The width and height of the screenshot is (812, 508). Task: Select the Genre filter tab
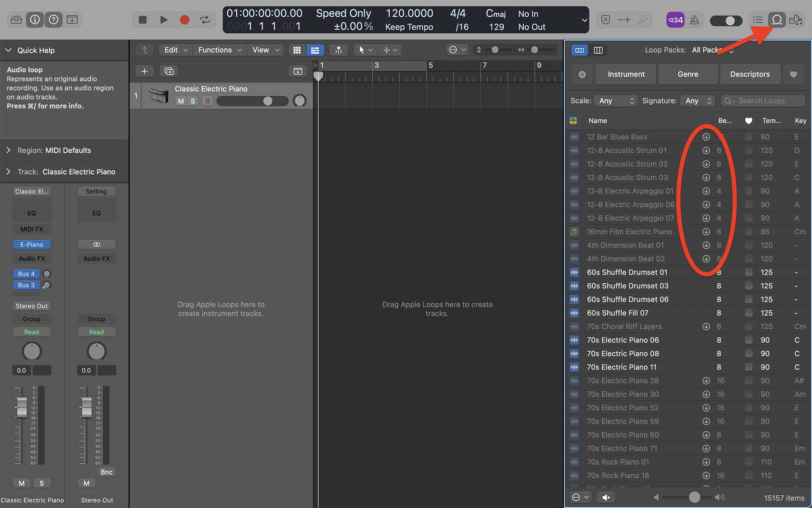(688, 75)
